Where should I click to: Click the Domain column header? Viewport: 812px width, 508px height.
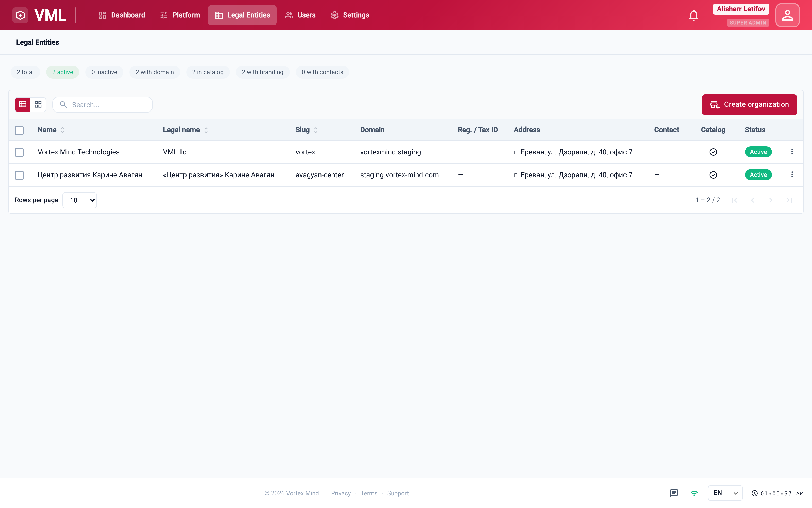pos(372,130)
